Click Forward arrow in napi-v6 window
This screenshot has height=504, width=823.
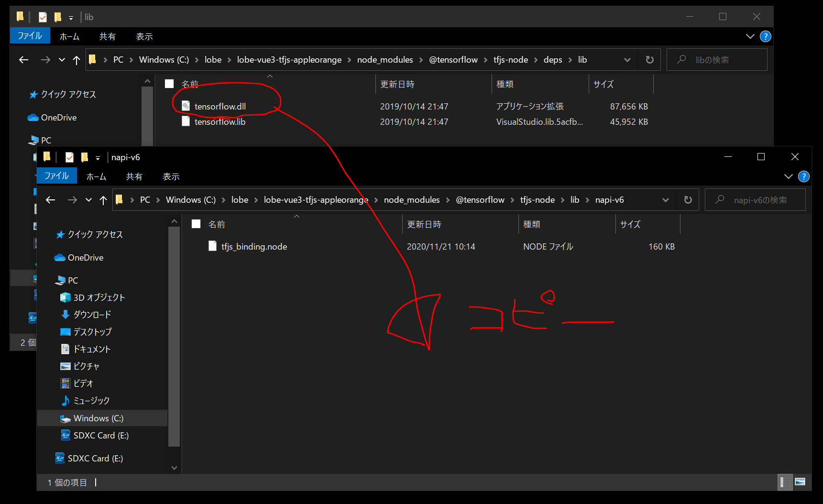[x=72, y=200]
